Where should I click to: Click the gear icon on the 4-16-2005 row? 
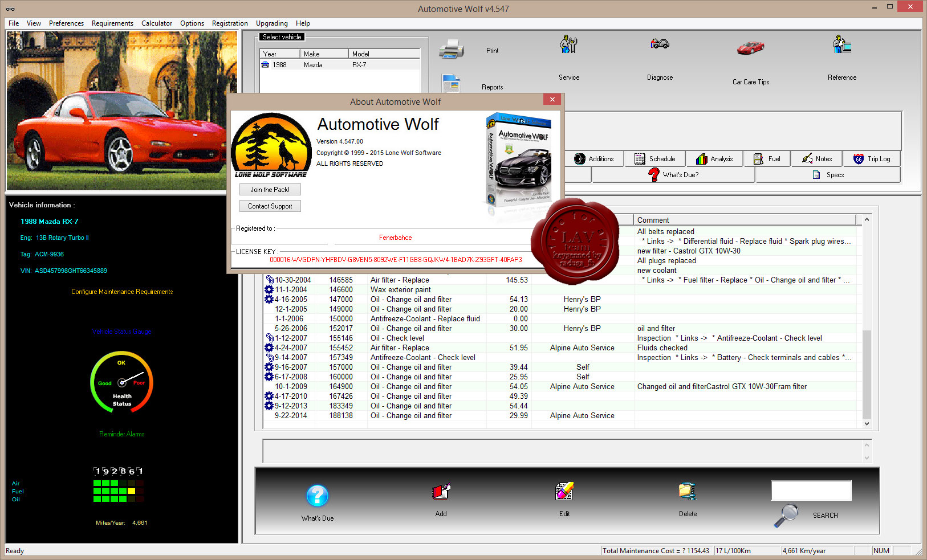[269, 299]
